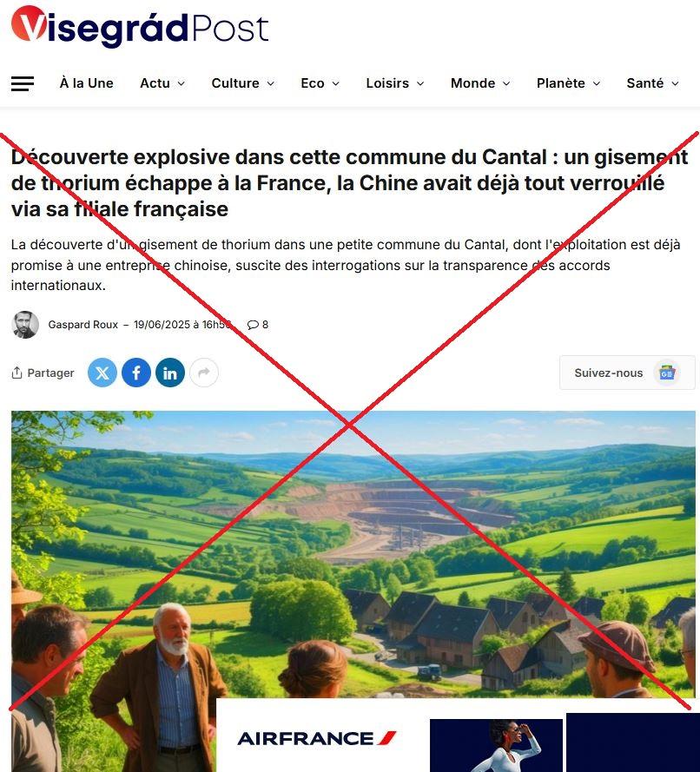The image size is (700, 772).
Task: Go to the À la Une section
Action: tap(87, 83)
